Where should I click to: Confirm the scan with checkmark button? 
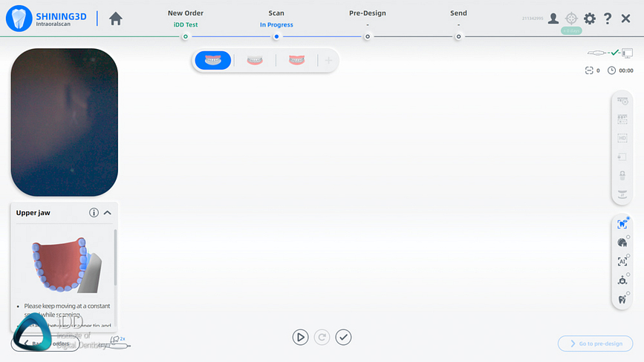(x=343, y=337)
